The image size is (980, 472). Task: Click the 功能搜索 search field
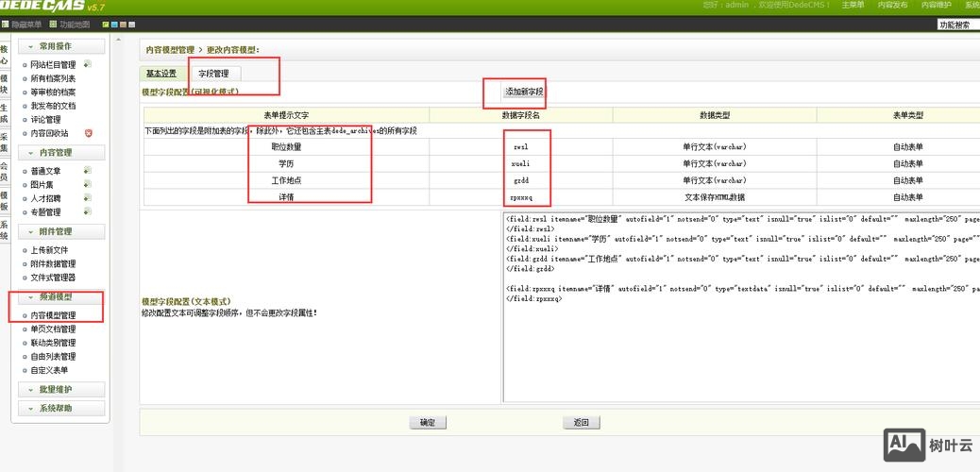click(957, 25)
